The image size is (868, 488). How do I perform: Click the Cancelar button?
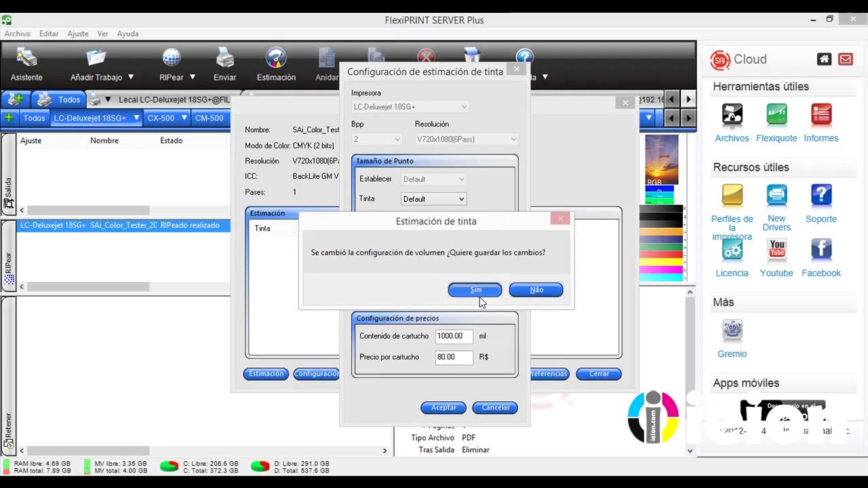[x=495, y=407]
